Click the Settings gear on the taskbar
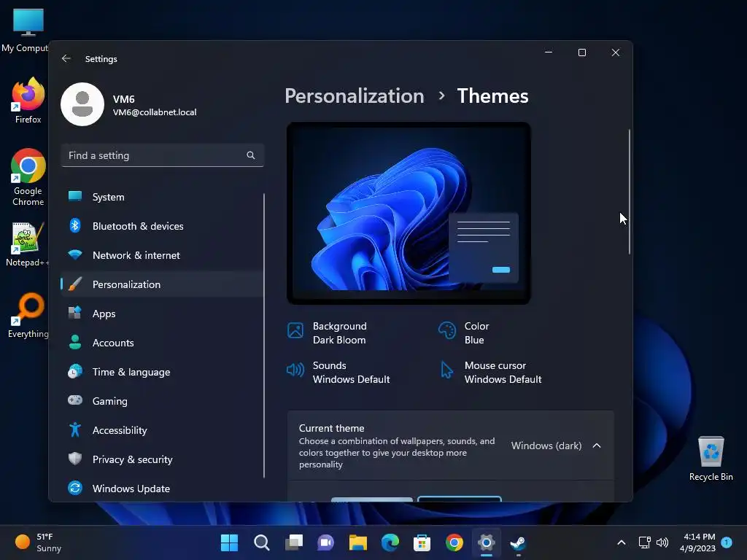 click(487, 542)
